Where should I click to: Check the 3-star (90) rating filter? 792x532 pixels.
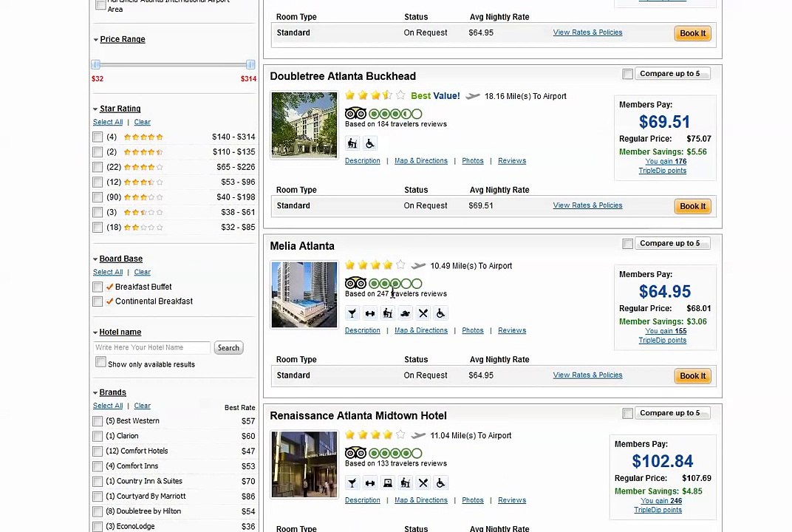[x=98, y=197]
